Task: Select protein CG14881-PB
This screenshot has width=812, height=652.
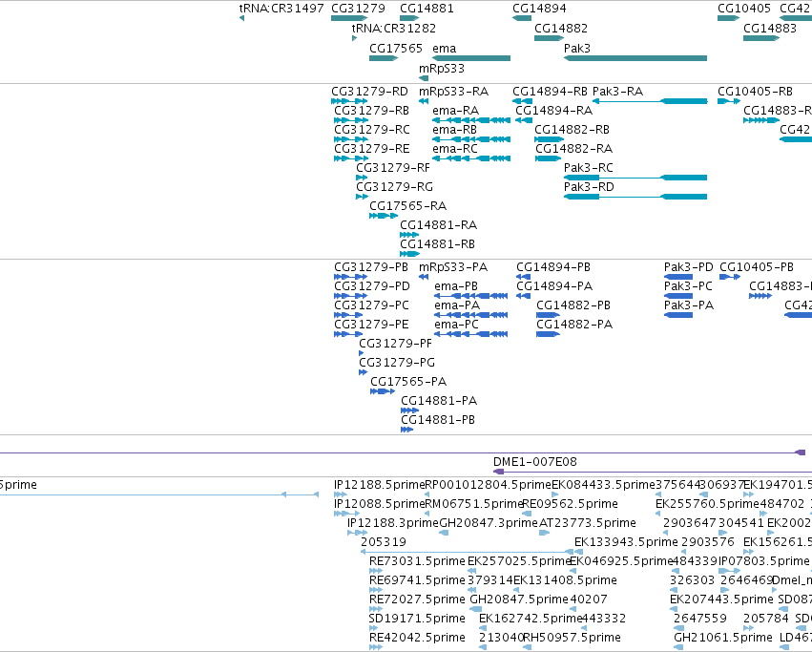Action: click(407, 430)
